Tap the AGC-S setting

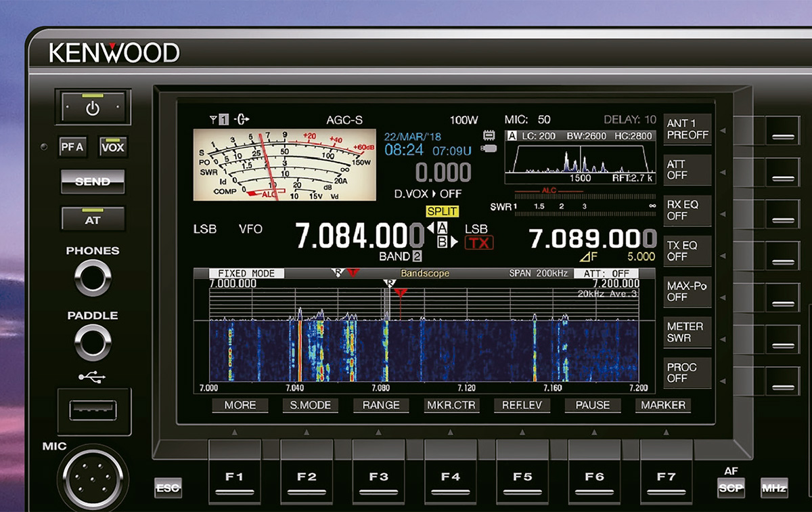pyautogui.click(x=344, y=120)
